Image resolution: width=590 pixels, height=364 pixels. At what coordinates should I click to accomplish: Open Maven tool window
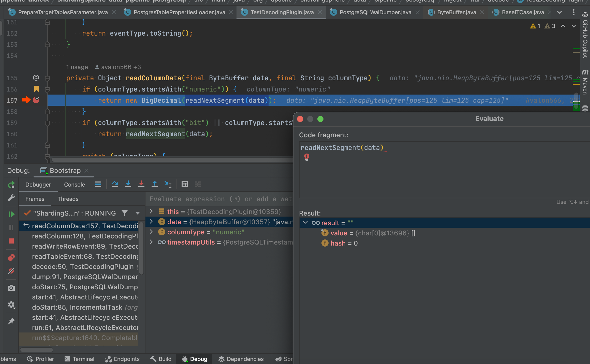pos(585,82)
